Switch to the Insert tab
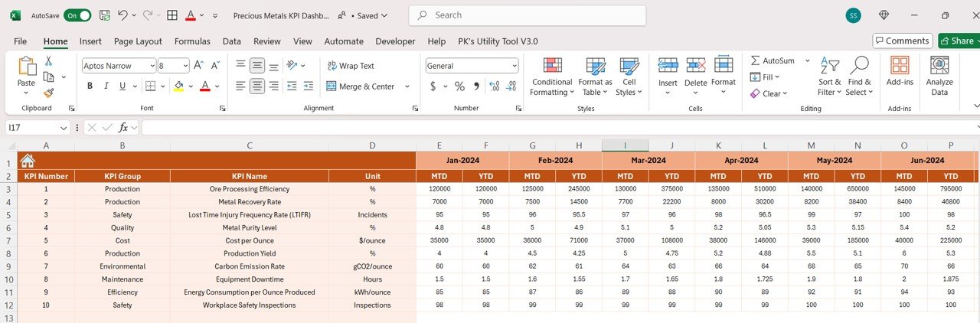This screenshot has height=323, width=980. pos(90,41)
